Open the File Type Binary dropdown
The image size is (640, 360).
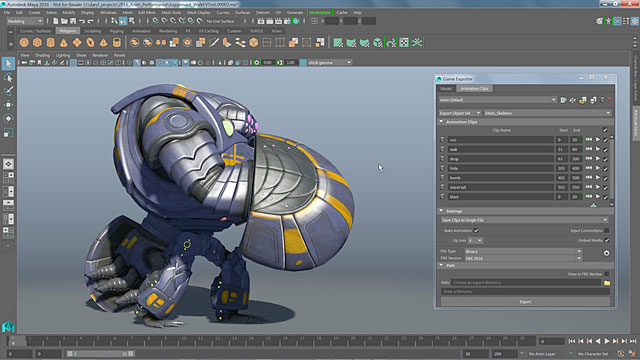coord(523,251)
